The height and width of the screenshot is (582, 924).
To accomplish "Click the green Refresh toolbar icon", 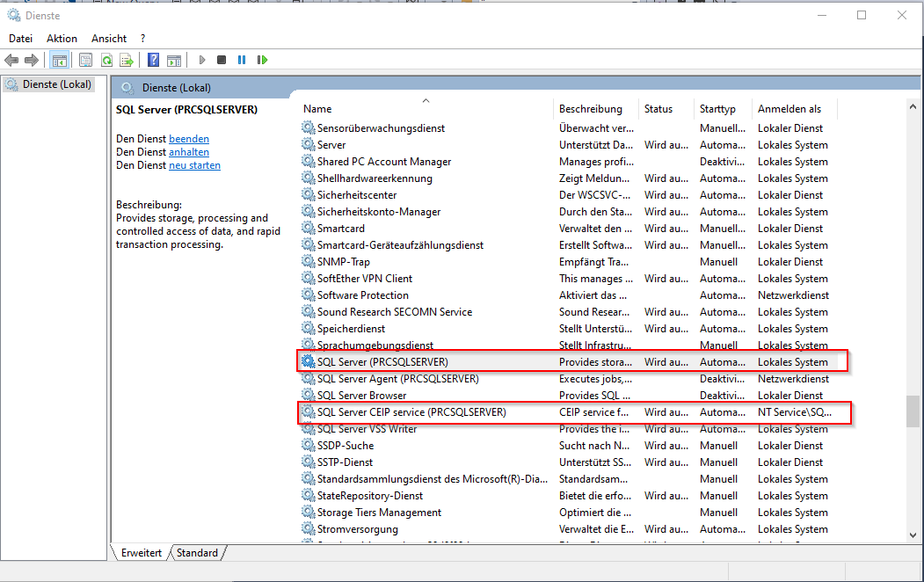I will click(106, 60).
